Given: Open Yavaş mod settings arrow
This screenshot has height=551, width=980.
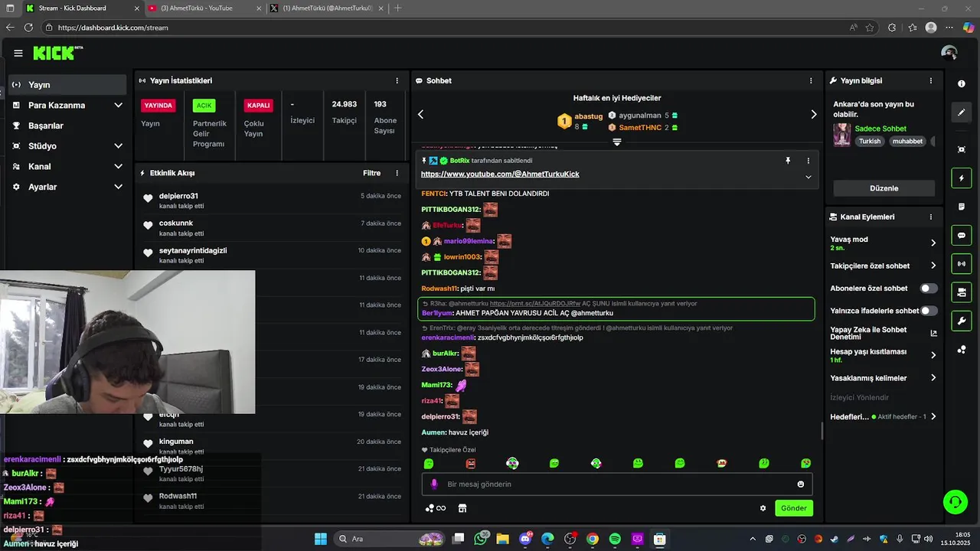Looking at the screenshot, I should click(x=933, y=243).
